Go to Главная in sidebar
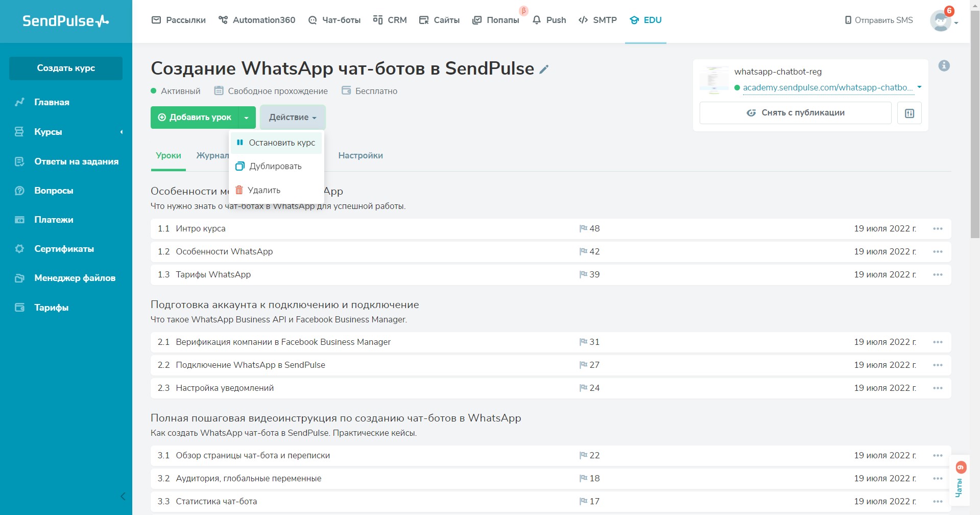 tap(52, 102)
